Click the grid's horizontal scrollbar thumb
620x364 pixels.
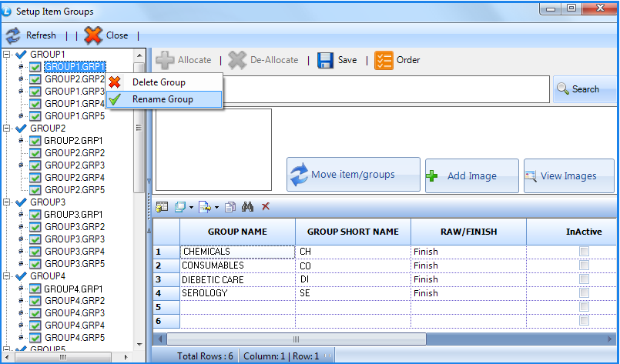pyautogui.click(x=297, y=339)
